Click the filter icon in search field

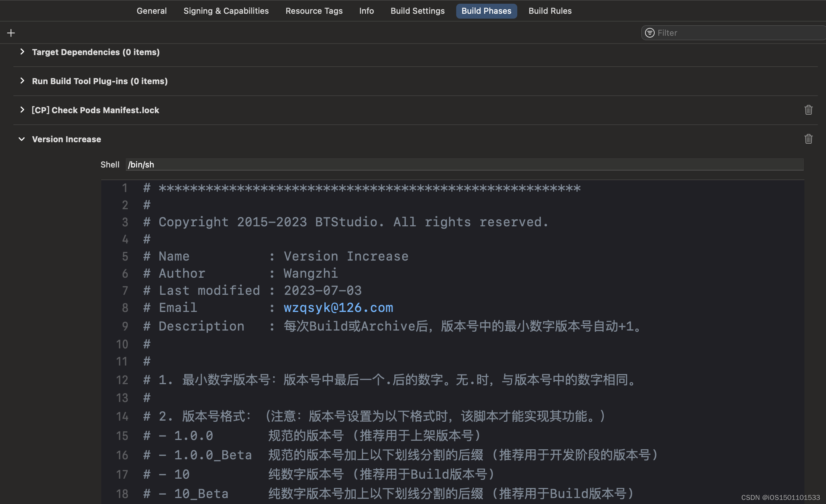click(649, 33)
